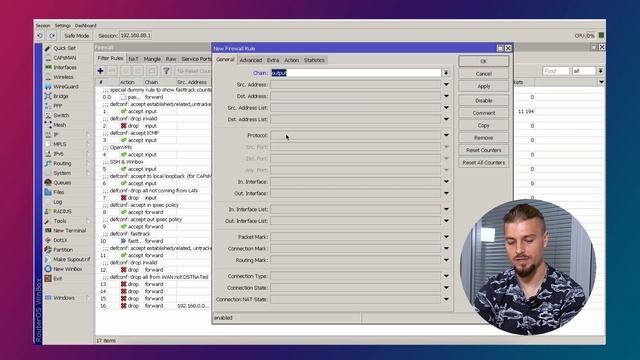Open Dot1X menu entry

pyautogui.click(x=60, y=240)
